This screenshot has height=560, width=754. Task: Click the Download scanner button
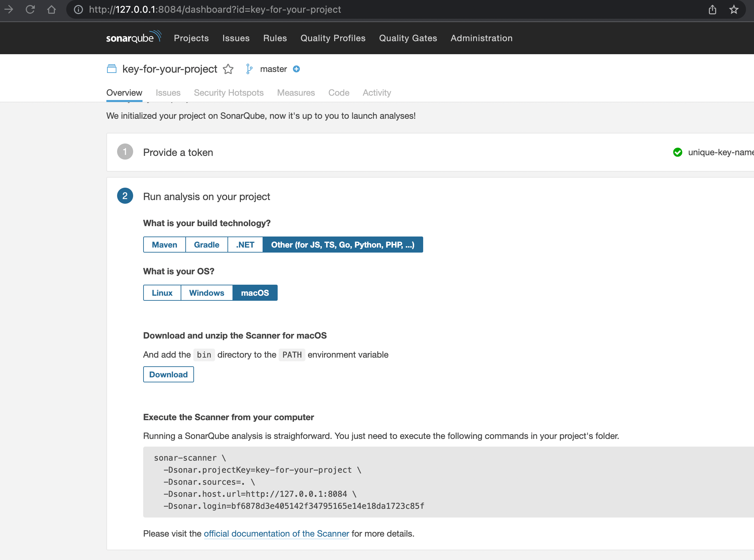[x=168, y=374]
